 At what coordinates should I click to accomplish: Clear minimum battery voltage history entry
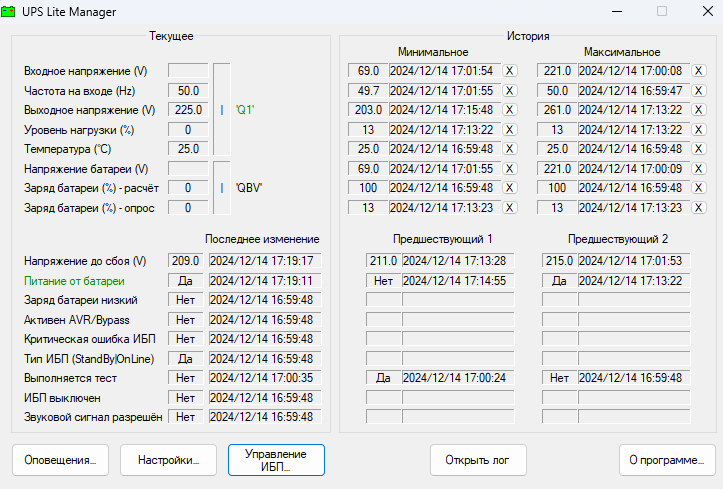(510, 169)
